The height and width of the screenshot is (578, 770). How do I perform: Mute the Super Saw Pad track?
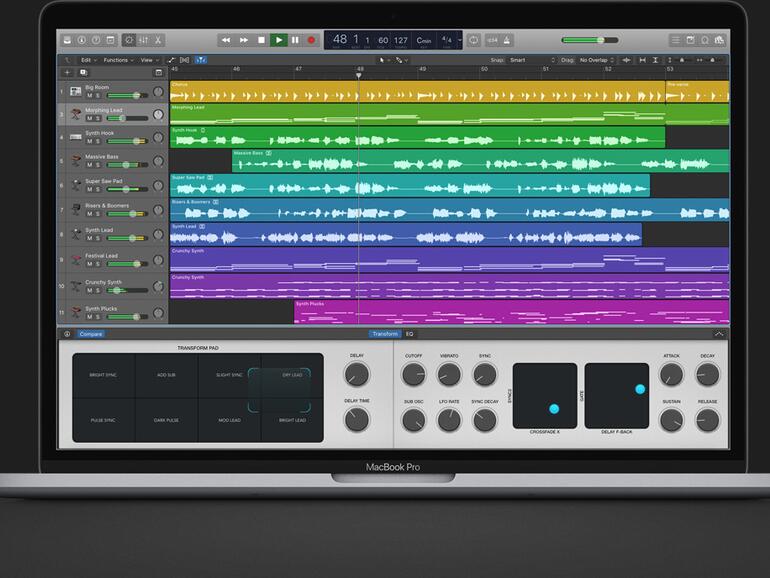(x=89, y=189)
